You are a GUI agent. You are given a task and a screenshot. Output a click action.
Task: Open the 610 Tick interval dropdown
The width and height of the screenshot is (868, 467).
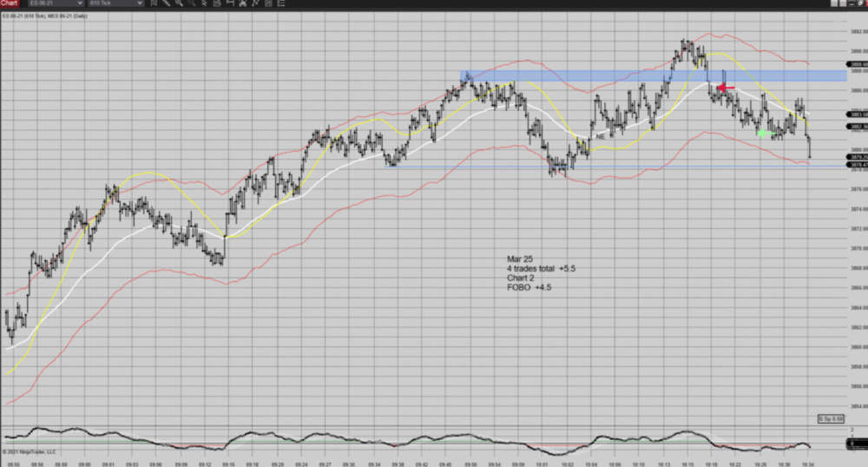[x=115, y=3]
